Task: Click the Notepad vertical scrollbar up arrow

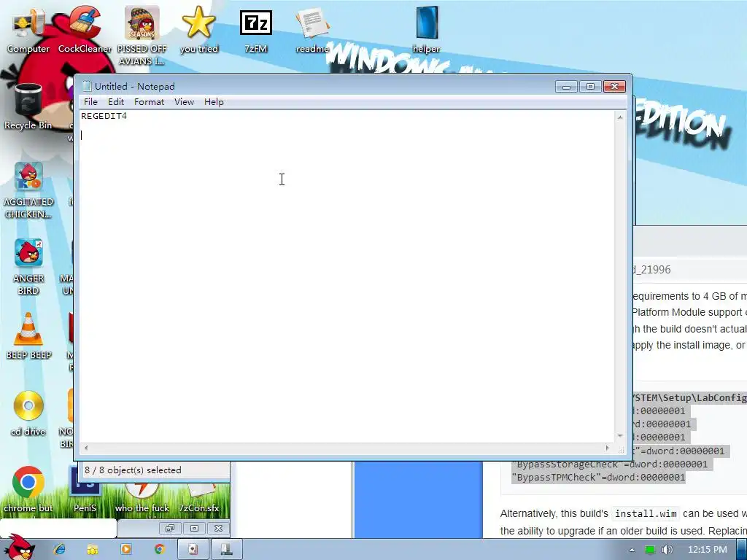Action: pos(620,117)
